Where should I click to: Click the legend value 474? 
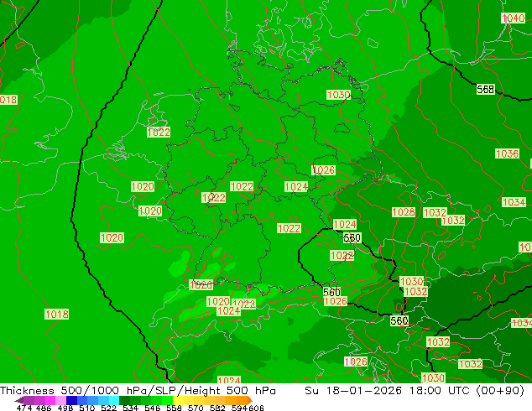point(24,408)
